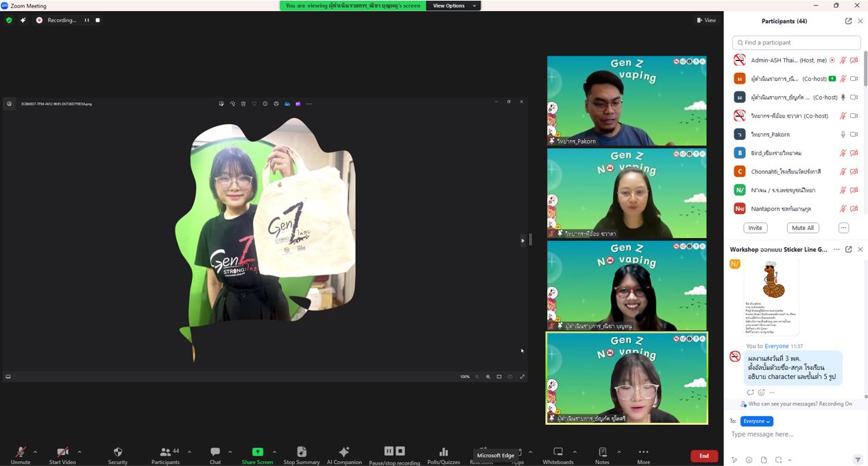868x466 pixels.
Task: Click the Mute All button
Action: pos(803,228)
